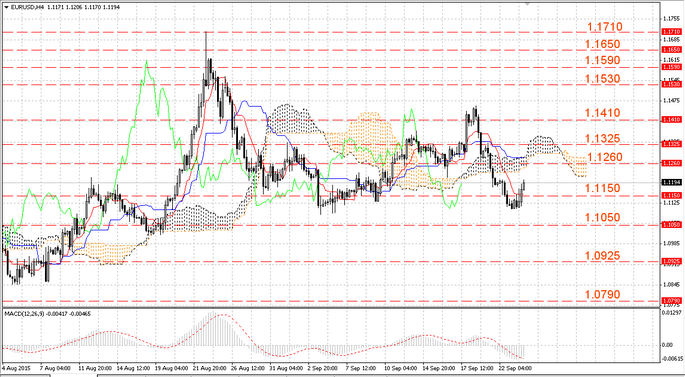Select the orange 1.1650 level label
685x377 pixels.
(x=602, y=44)
